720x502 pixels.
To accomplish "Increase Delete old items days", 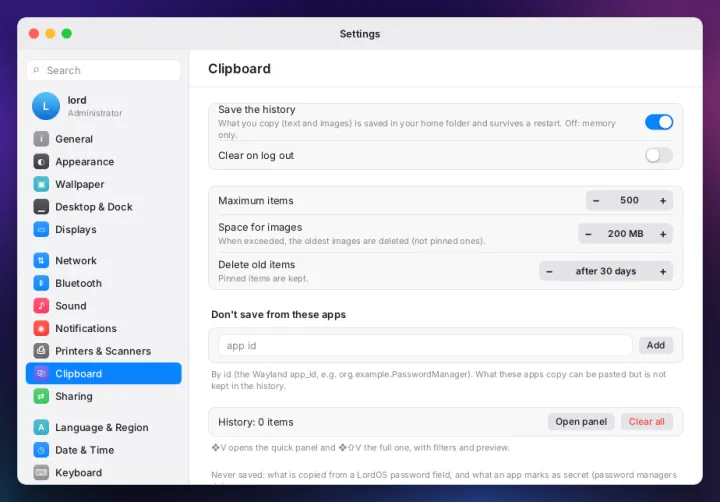I will tap(663, 271).
